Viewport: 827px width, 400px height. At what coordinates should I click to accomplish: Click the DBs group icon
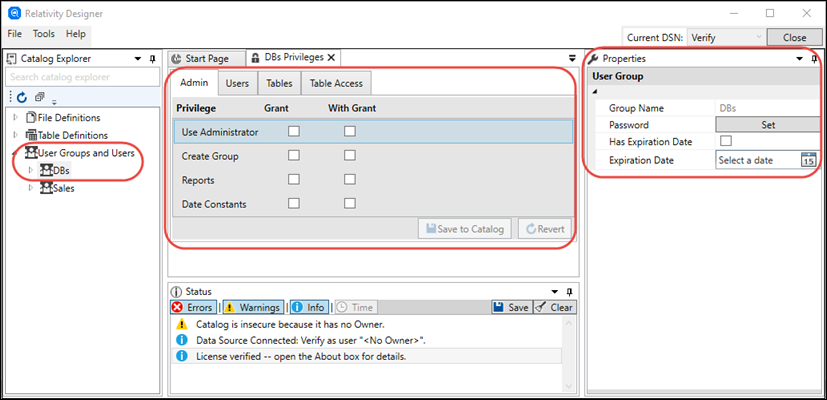pyautogui.click(x=47, y=170)
